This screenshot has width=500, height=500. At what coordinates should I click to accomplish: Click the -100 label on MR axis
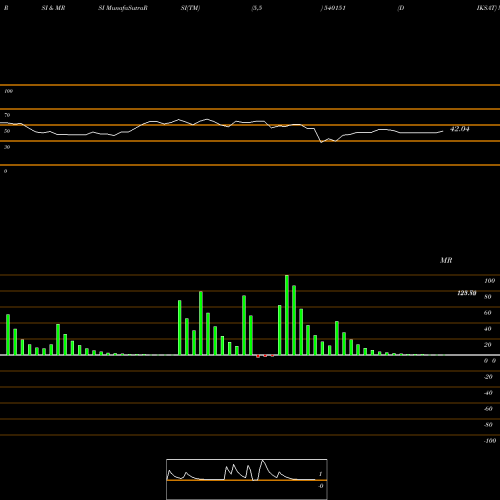point(490,441)
